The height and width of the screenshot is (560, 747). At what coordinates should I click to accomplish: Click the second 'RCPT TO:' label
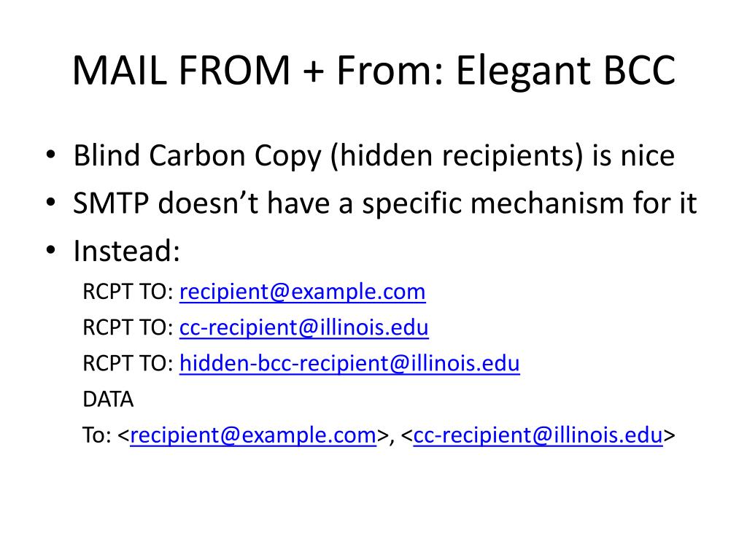click(x=128, y=327)
